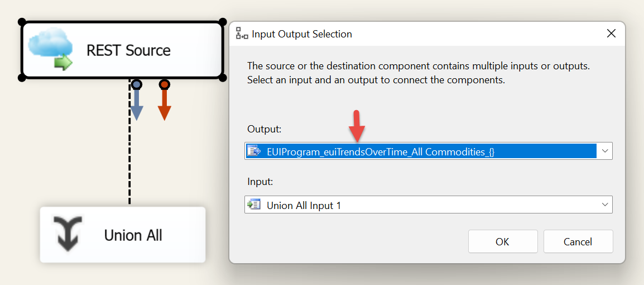Click the blue connector handle below REST Source
The width and height of the screenshot is (644, 285).
click(137, 85)
